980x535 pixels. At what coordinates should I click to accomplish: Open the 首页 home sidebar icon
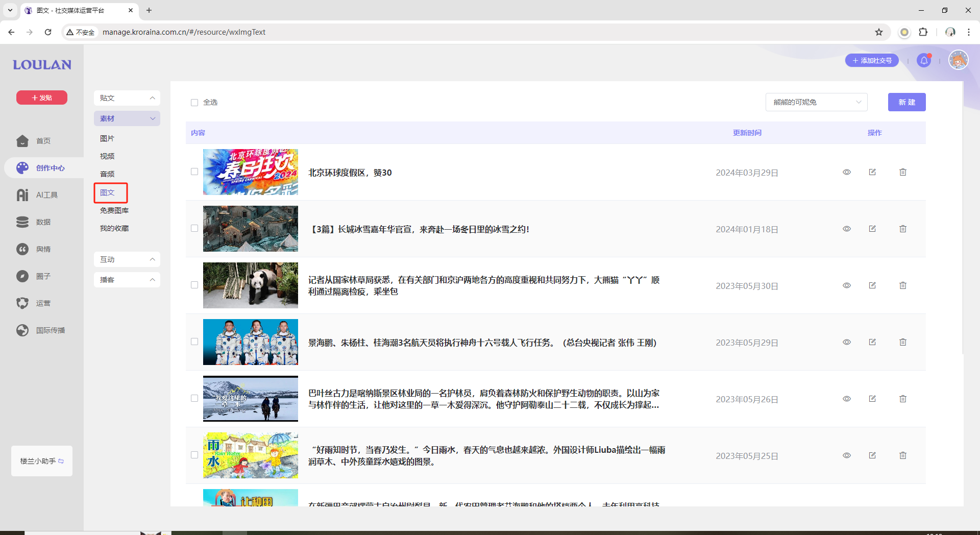(x=22, y=141)
